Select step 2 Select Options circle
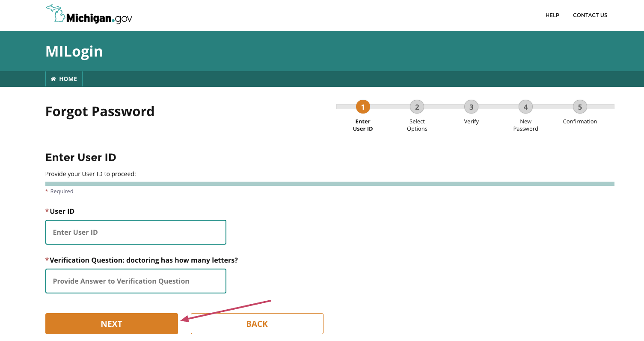Screen dimensions: 644x341 pos(417,107)
